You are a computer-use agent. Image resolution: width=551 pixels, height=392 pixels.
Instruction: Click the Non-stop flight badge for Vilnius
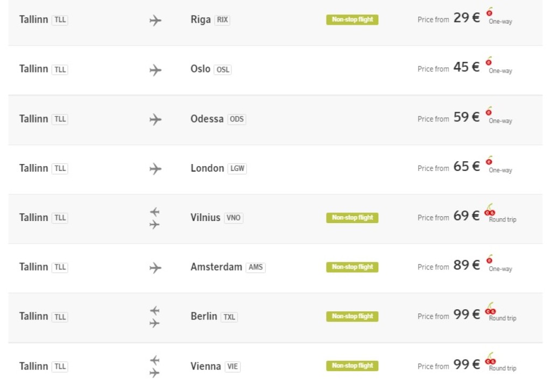[352, 218]
